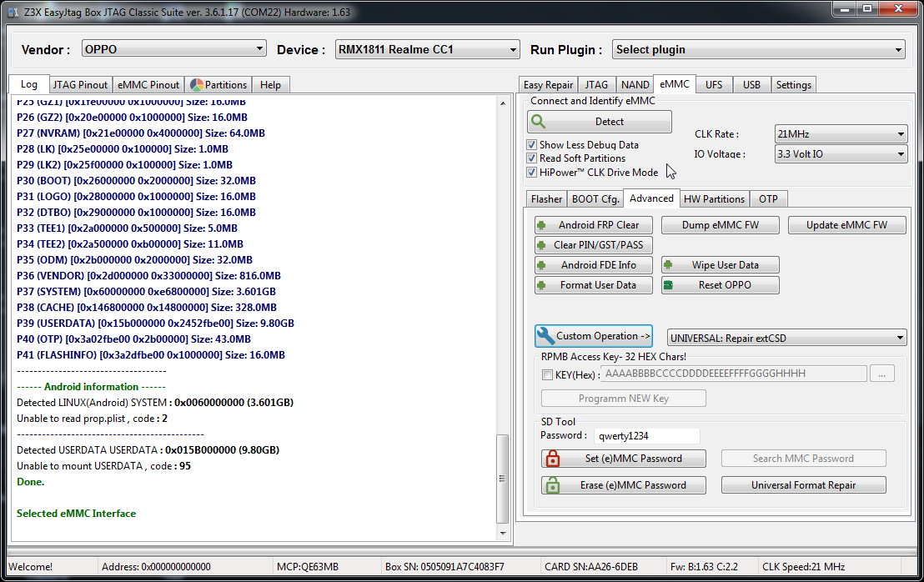Click the Universal Format Repair button
This screenshot has height=582, width=924.
(803, 484)
